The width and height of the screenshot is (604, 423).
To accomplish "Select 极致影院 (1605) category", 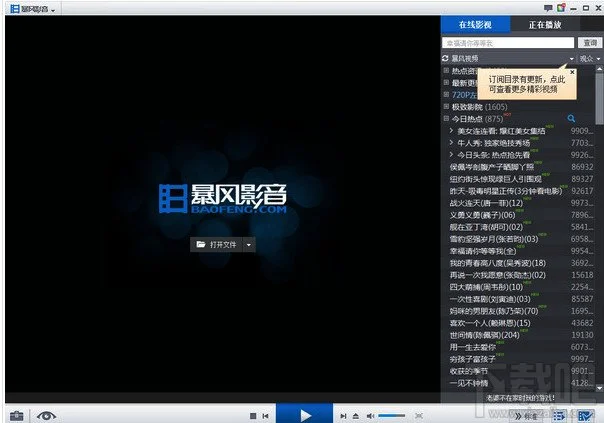I will click(480, 107).
